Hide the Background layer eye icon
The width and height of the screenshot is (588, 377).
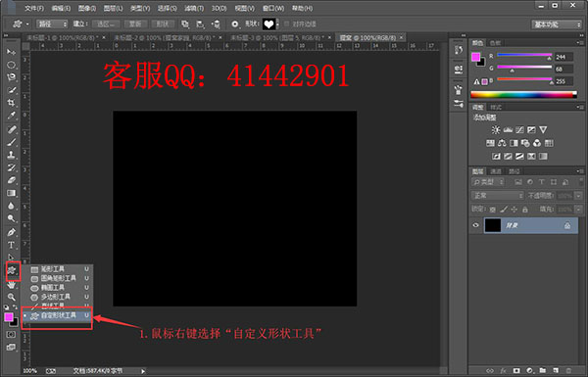click(x=476, y=225)
